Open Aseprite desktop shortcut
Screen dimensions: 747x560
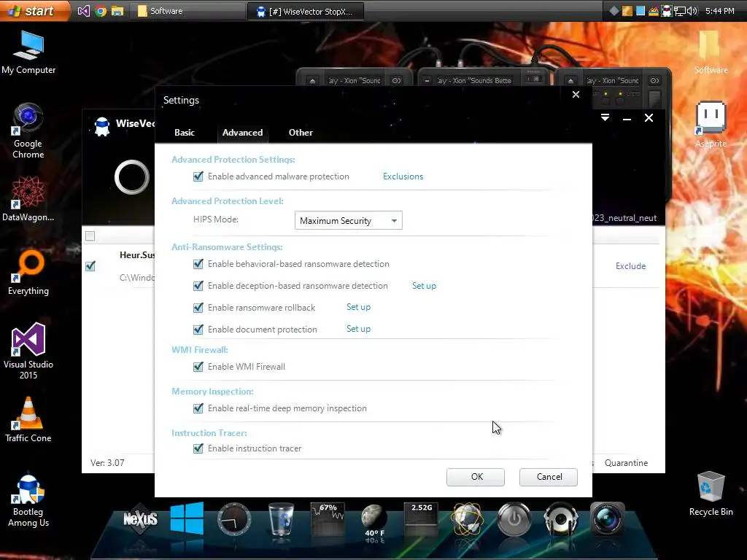tap(711, 125)
